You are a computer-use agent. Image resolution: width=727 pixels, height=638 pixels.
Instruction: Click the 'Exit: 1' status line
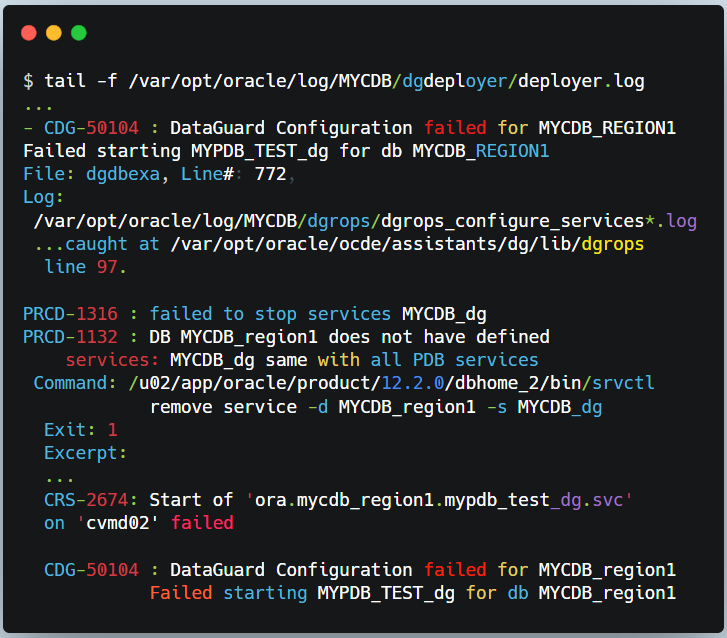(x=80, y=429)
